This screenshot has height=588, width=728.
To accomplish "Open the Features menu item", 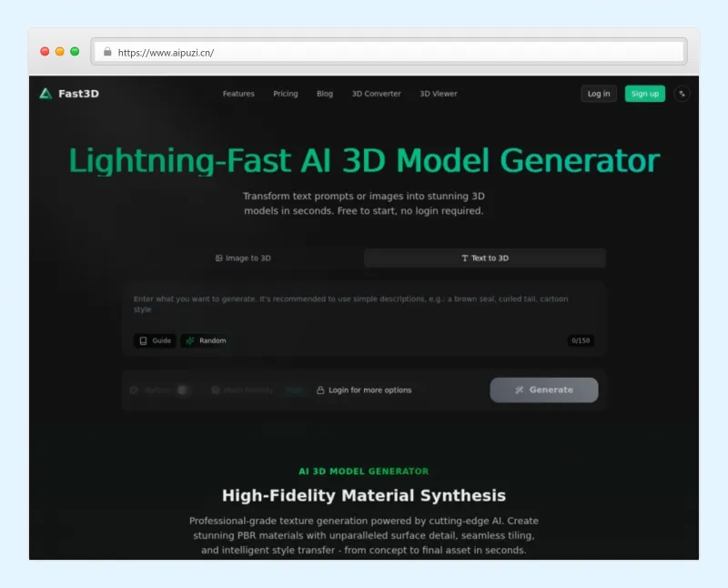I will (238, 94).
